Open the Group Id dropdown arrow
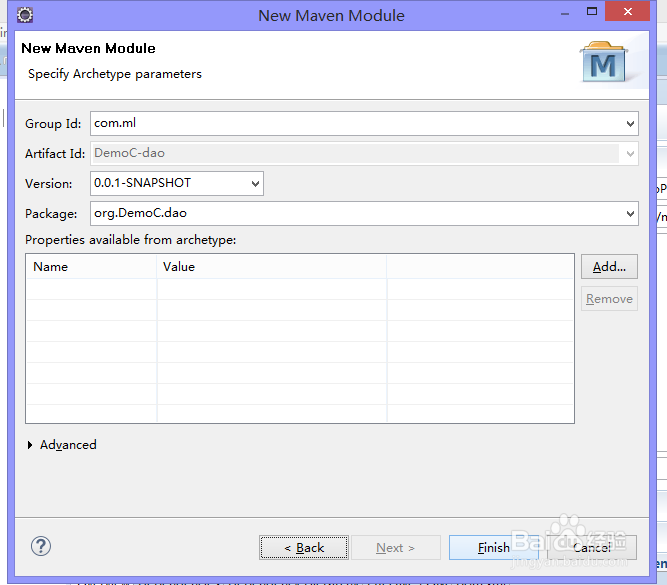Image resolution: width=667 pixels, height=585 pixels. click(x=630, y=124)
